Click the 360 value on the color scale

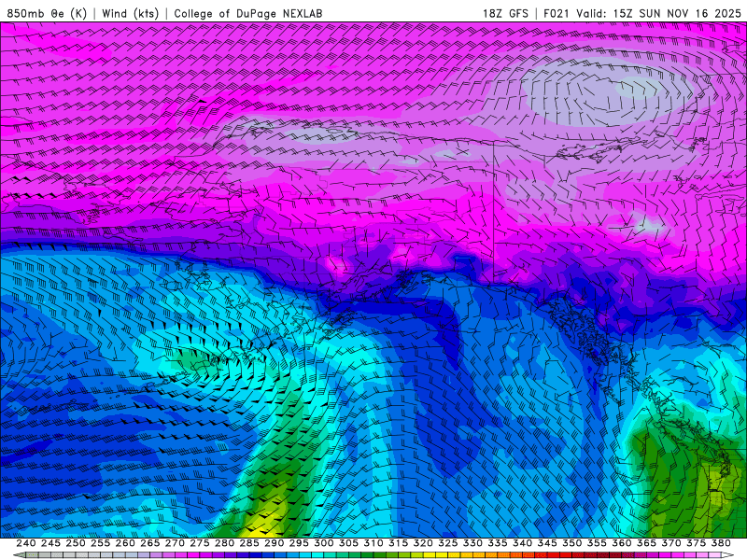622,543
